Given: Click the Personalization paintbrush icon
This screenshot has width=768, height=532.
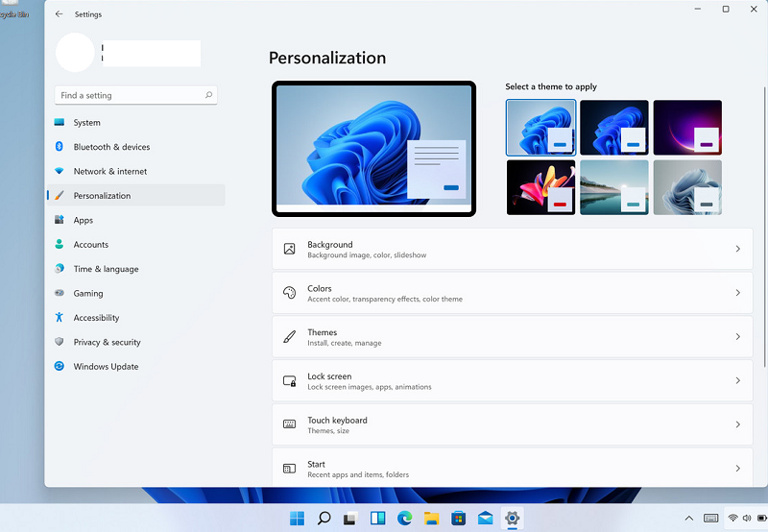Looking at the screenshot, I should [60, 196].
